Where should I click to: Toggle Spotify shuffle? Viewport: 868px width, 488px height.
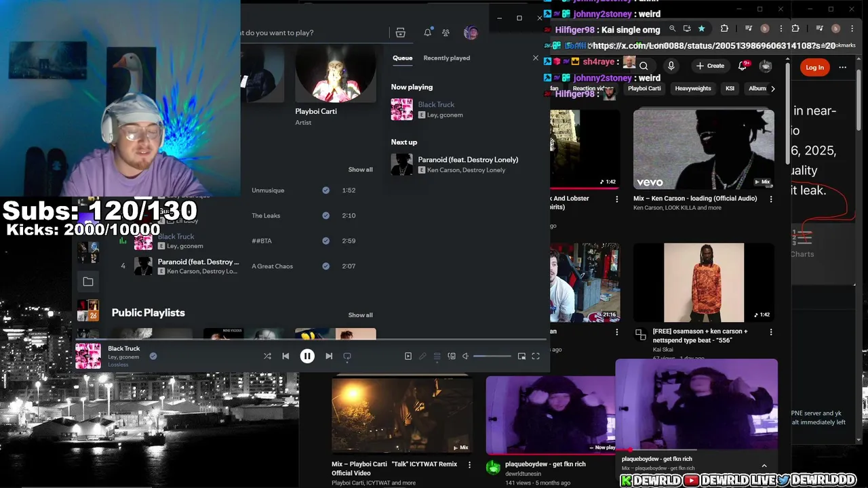(267, 356)
